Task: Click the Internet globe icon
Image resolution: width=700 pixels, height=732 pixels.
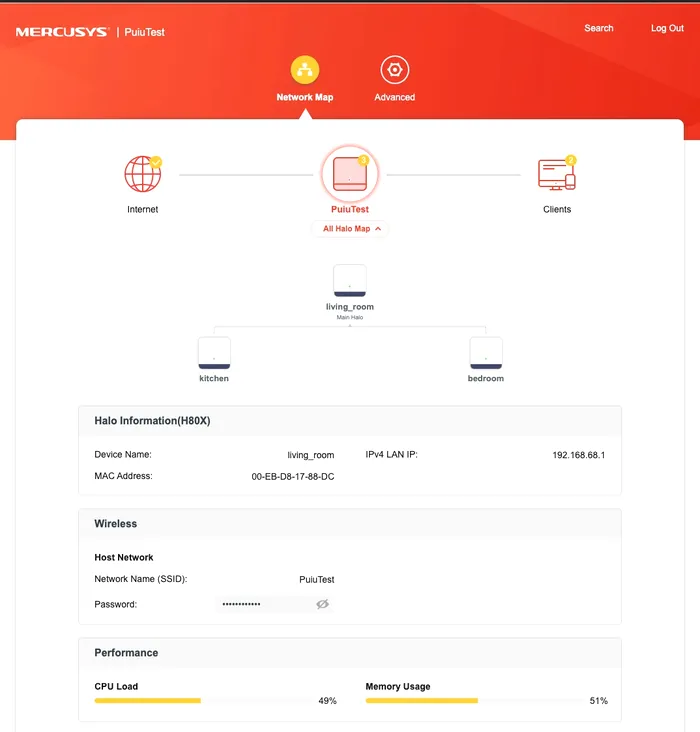Action: pos(142,174)
